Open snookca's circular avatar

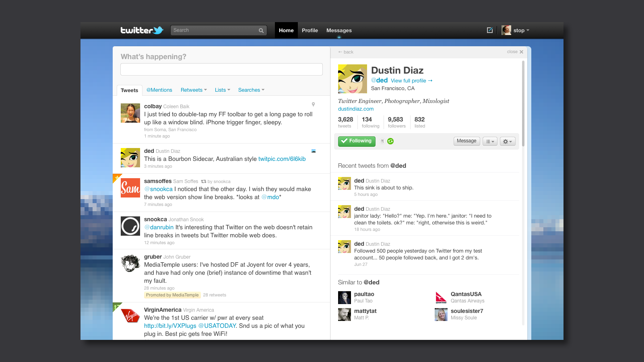pos(130,226)
